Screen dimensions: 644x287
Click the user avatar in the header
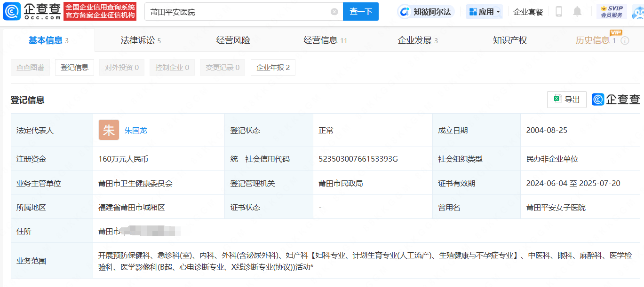637,12
